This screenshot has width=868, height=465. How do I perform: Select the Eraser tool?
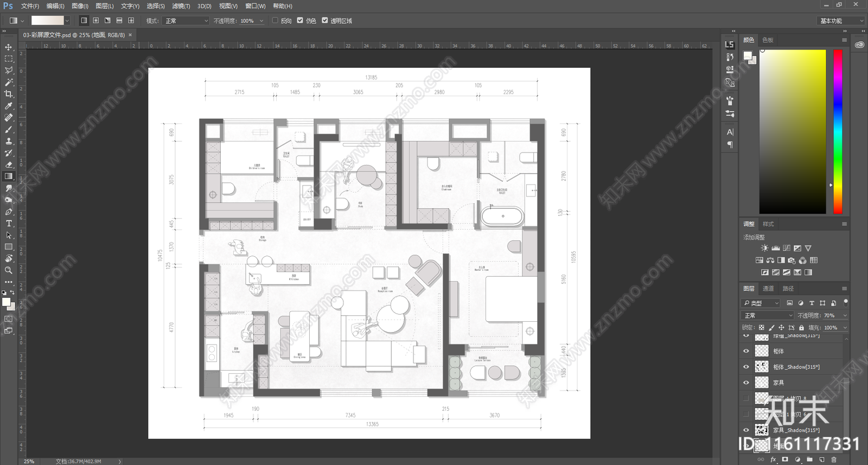click(x=9, y=164)
